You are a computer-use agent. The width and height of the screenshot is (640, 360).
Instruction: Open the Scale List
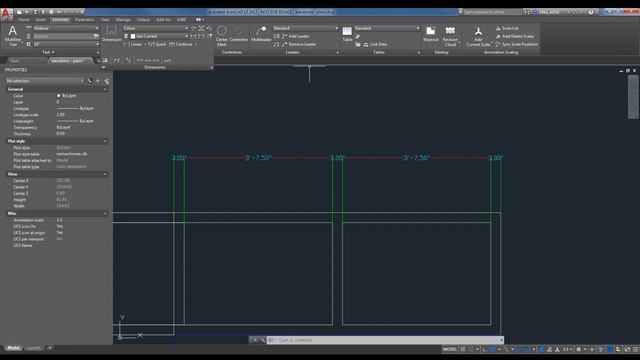point(507,28)
